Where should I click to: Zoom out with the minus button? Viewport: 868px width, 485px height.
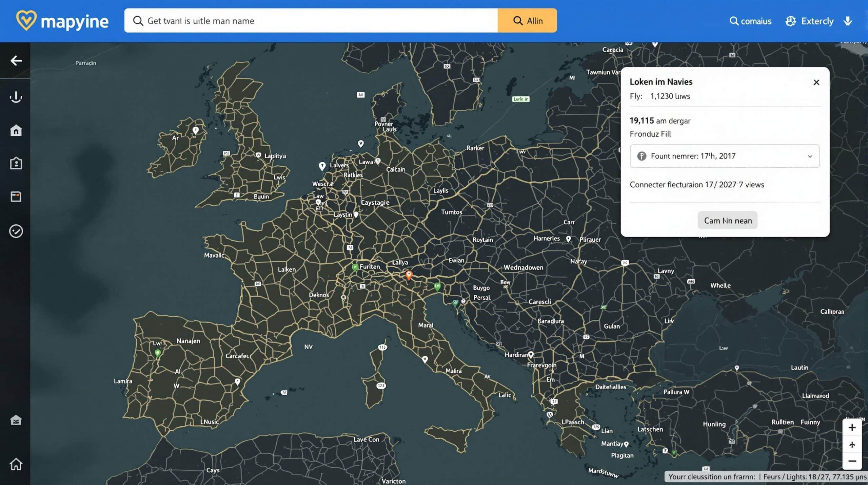coord(852,461)
